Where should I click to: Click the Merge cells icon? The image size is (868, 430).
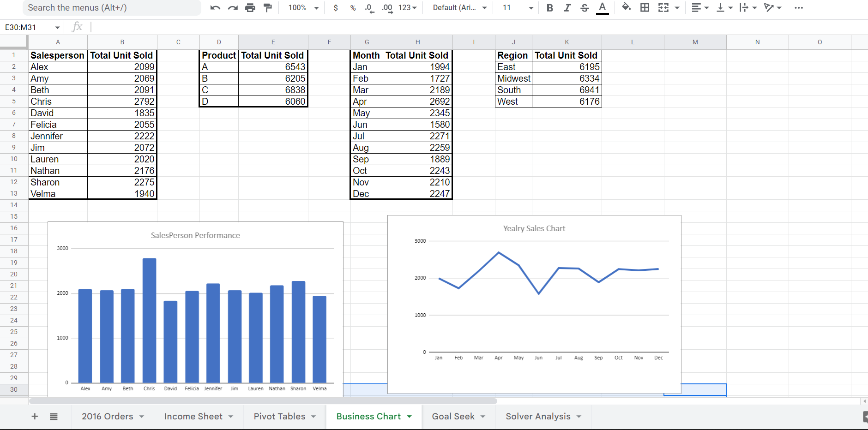[663, 8]
